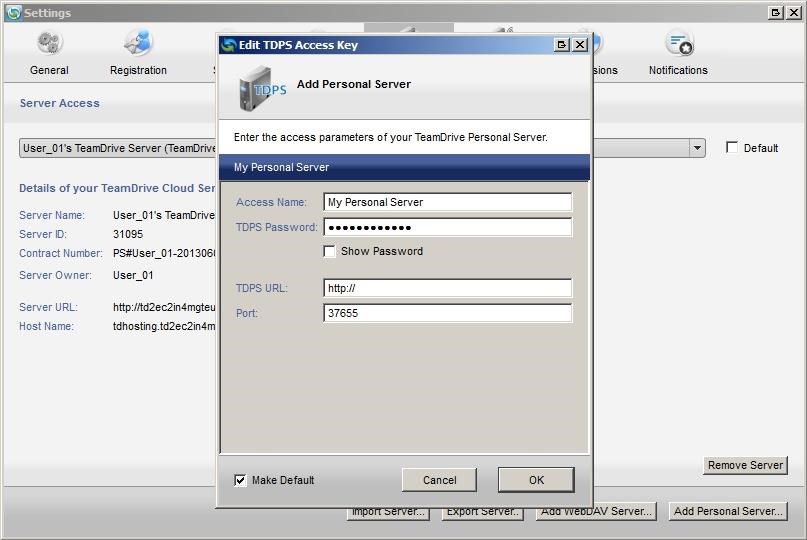This screenshot has height=540, width=807.
Task: Tick the Default checkbox in Settings window
Action: click(x=731, y=148)
